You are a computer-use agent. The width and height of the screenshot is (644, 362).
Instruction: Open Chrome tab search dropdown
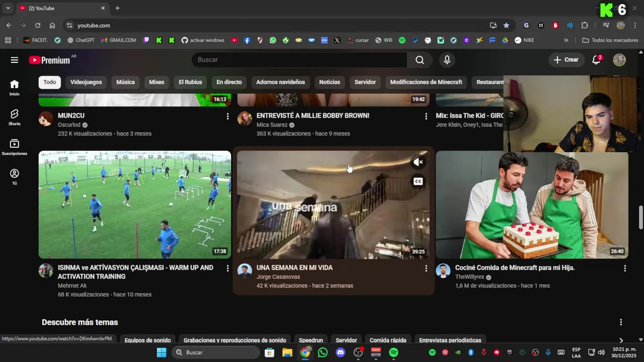[8, 8]
